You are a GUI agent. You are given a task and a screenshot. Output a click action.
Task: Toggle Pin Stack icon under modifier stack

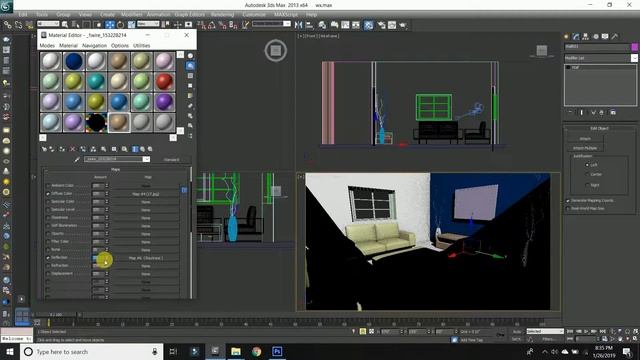tap(570, 112)
